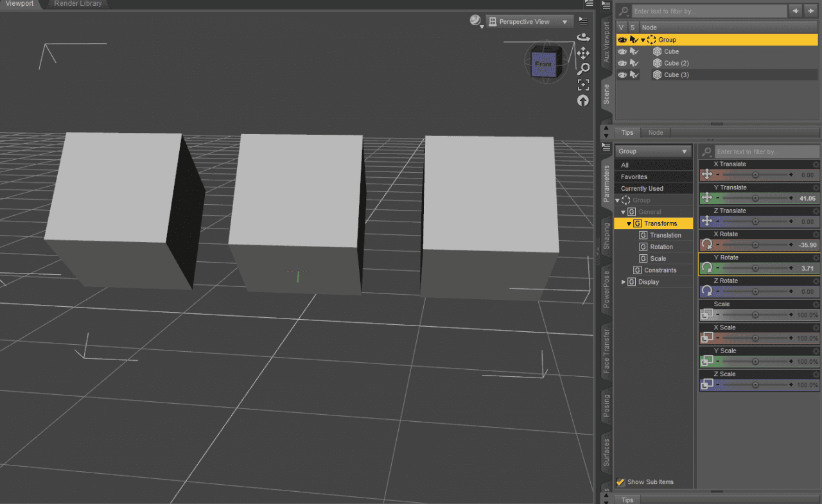Expand the Display parameter group
The image size is (822, 504).
(x=623, y=281)
